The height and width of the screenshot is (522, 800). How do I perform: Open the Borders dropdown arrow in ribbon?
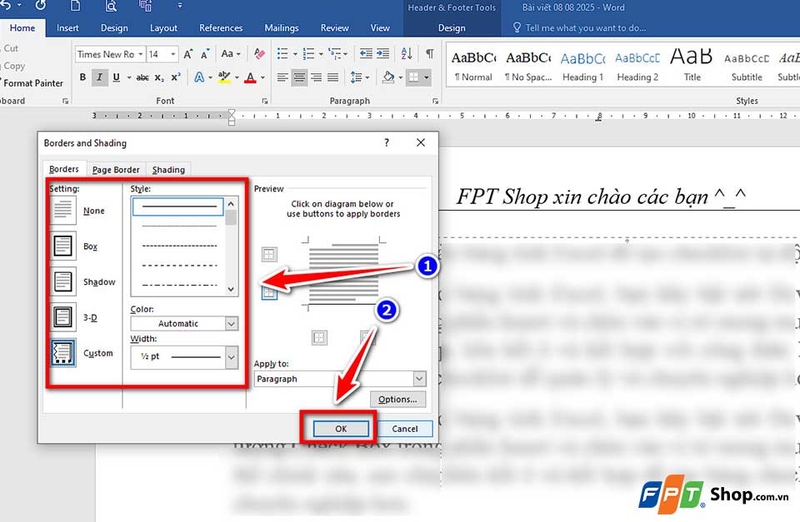[427, 78]
